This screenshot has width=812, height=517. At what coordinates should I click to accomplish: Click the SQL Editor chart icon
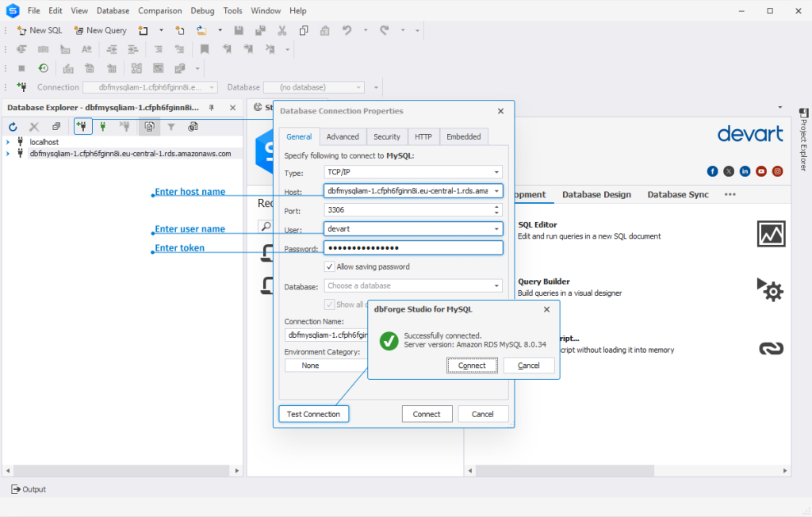pos(771,234)
